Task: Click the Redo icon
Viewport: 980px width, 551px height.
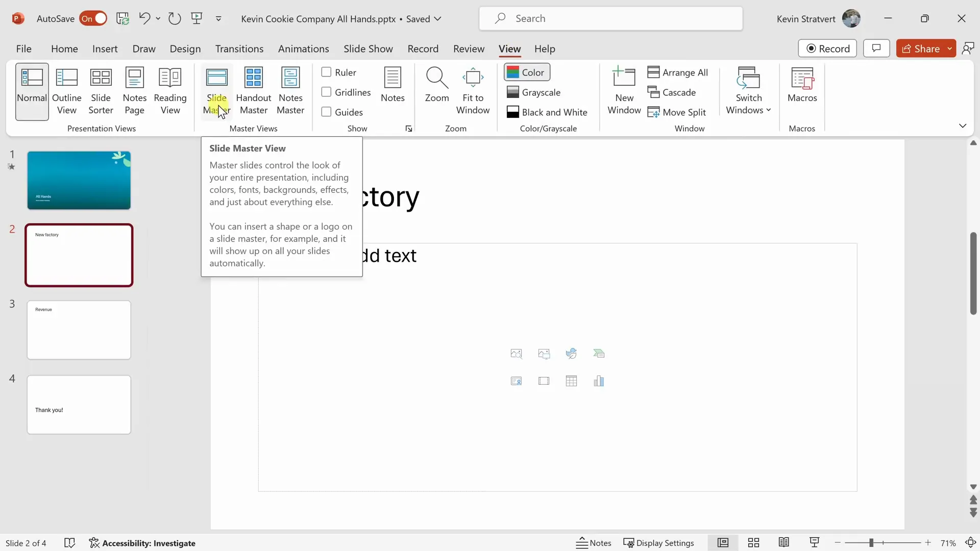Action: pyautogui.click(x=175, y=19)
